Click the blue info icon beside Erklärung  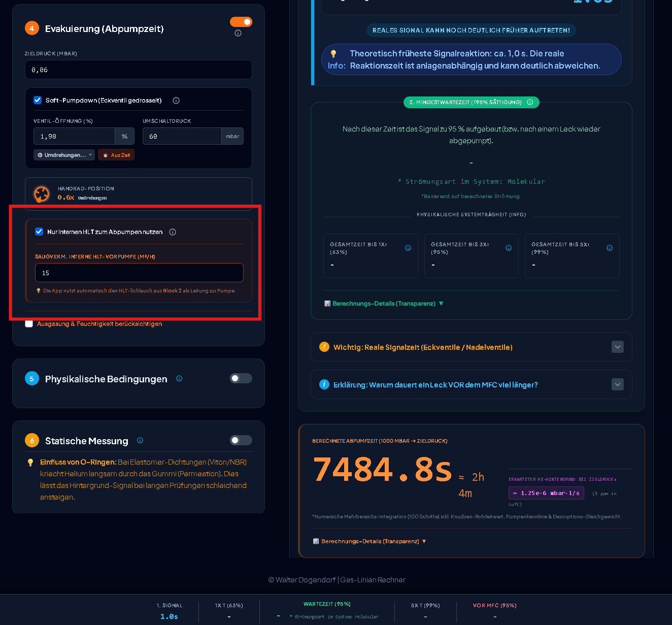[x=324, y=384]
